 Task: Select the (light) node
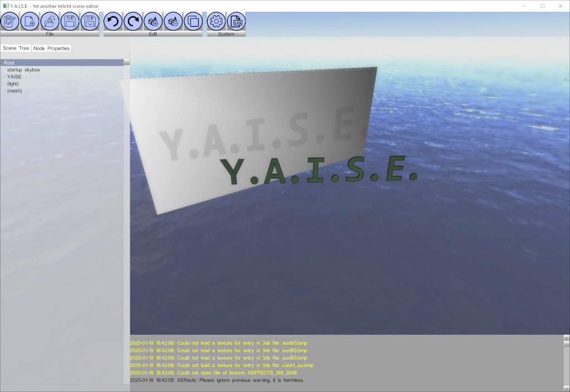click(x=13, y=84)
